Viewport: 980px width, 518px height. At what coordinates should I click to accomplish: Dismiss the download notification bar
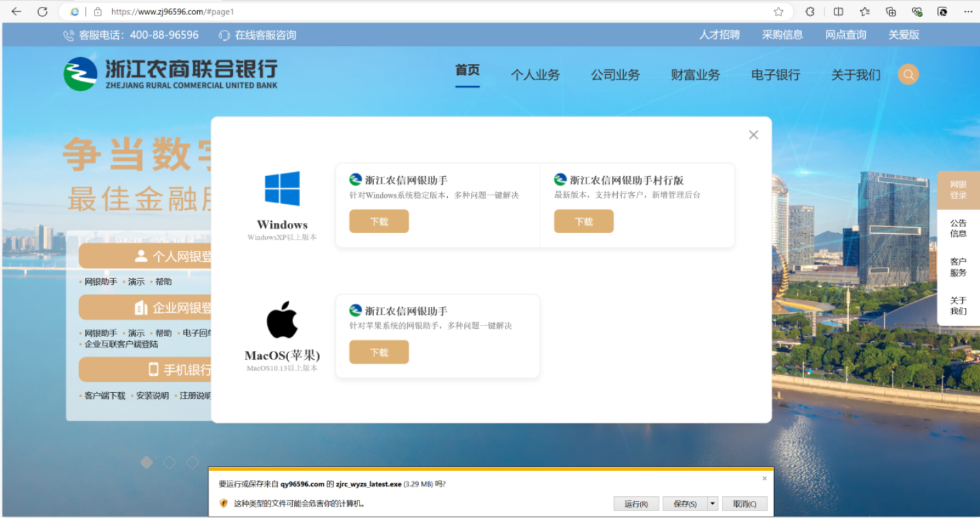point(765,479)
